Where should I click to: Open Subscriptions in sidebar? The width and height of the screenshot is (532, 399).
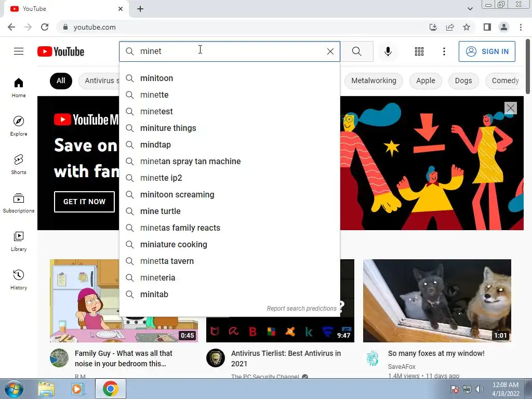[19, 203]
